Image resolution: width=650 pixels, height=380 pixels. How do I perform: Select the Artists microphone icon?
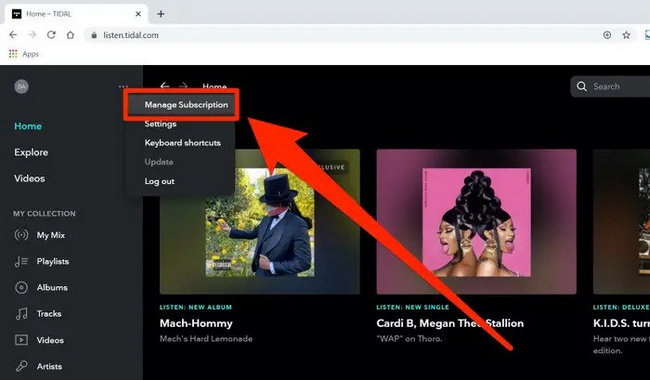coord(21,366)
